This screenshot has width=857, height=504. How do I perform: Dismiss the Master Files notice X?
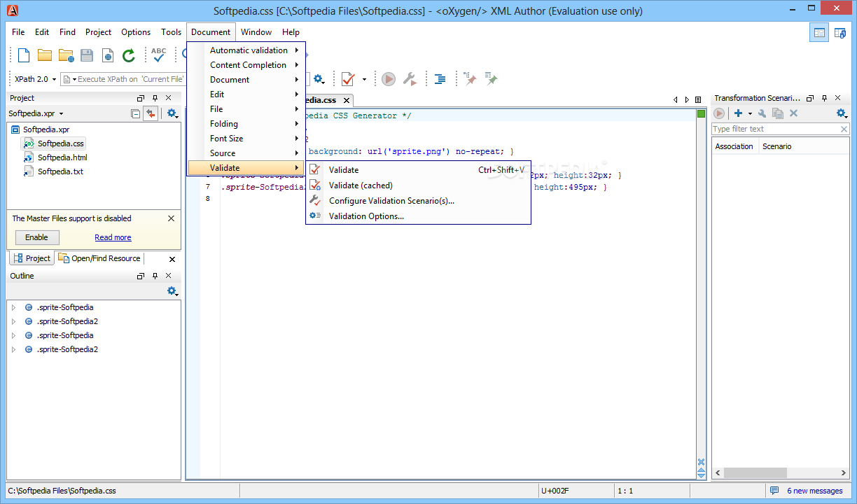click(x=172, y=218)
